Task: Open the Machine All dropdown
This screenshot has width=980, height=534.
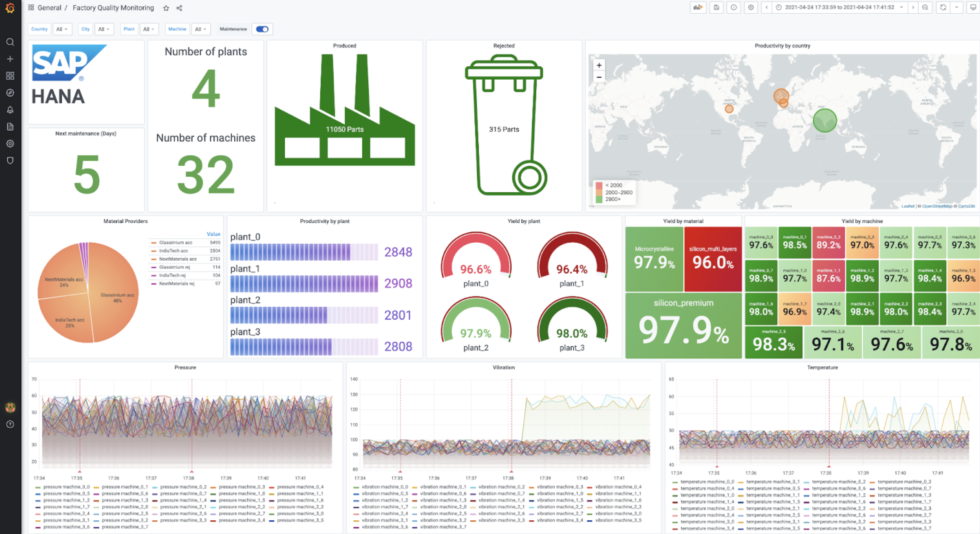Action: click(201, 29)
